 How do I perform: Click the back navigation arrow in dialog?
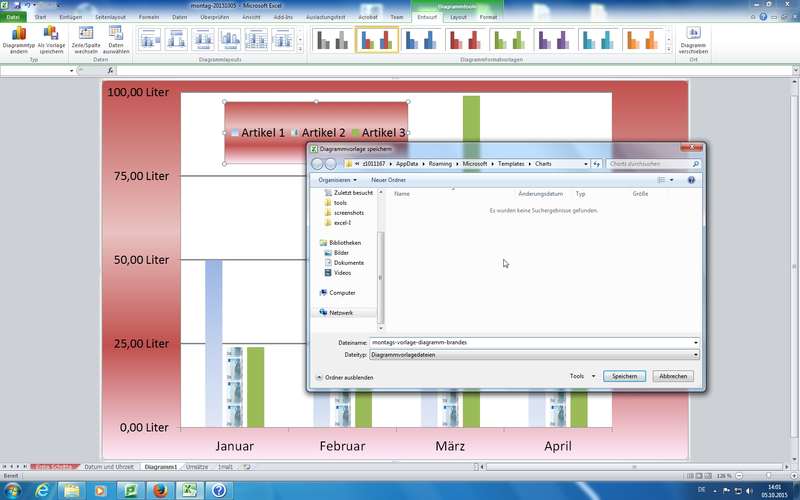pyautogui.click(x=318, y=164)
